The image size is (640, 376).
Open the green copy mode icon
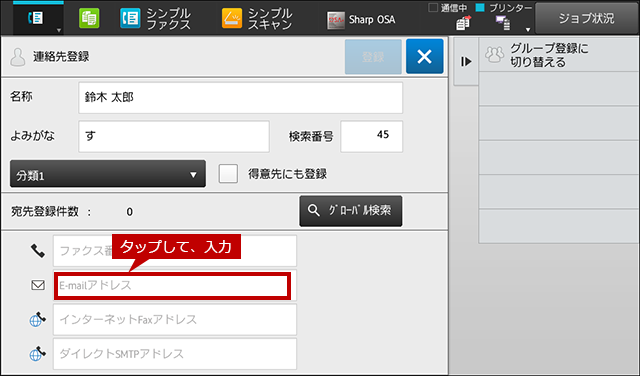89,19
